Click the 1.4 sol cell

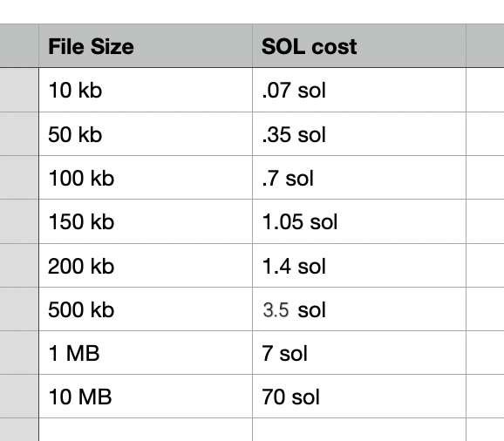pos(359,266)
